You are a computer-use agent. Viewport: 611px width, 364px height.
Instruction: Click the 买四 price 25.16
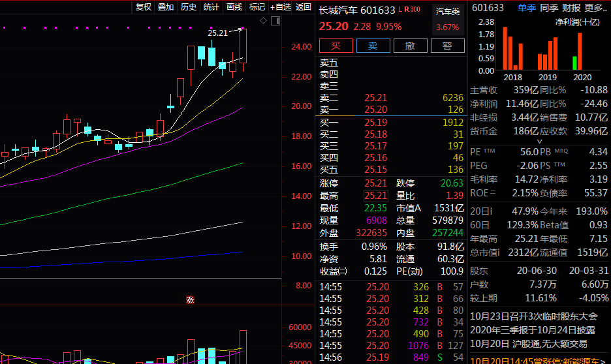(375, 158)
